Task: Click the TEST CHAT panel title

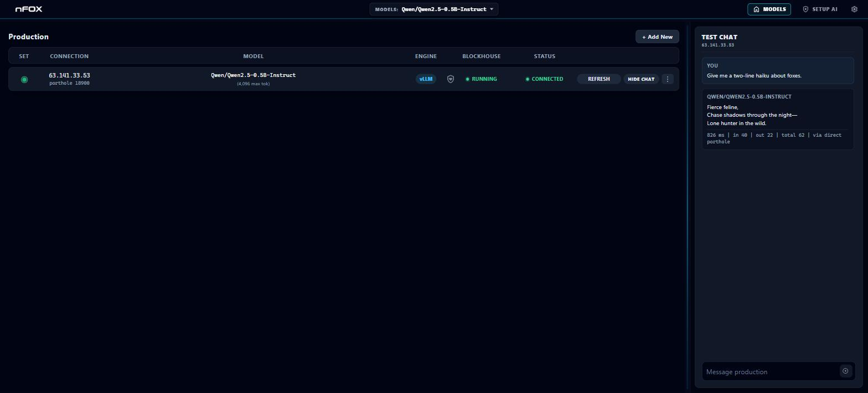Action: point(720,37)
